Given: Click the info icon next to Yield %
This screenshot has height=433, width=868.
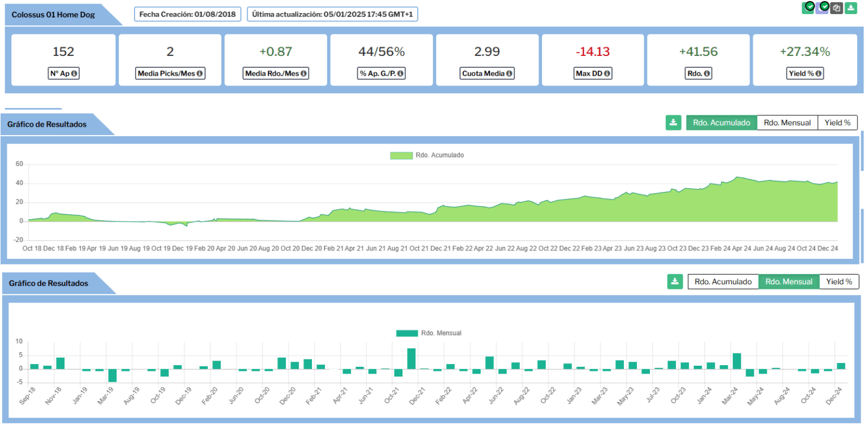Looking at the screenshot, I should pos(818,73).
